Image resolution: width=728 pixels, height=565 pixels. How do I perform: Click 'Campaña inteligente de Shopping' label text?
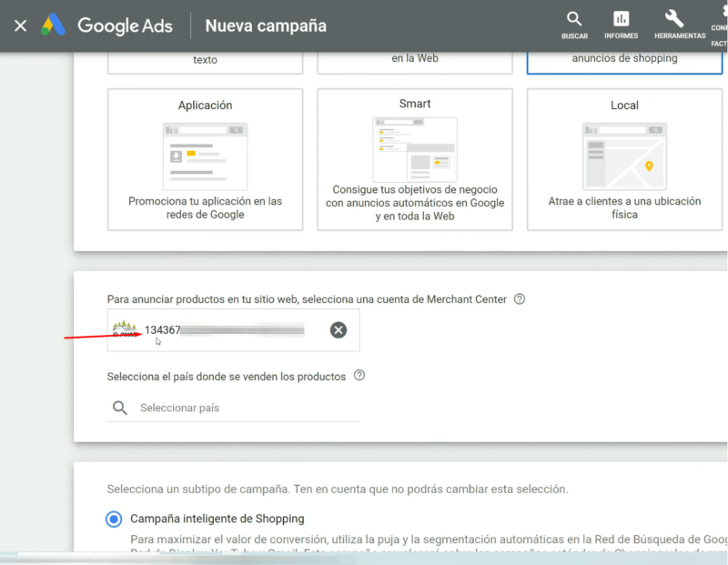pos(217,519)
